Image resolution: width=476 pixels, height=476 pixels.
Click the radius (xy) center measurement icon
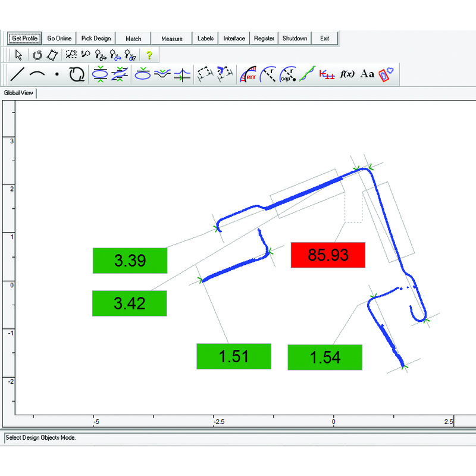point(288,74)
